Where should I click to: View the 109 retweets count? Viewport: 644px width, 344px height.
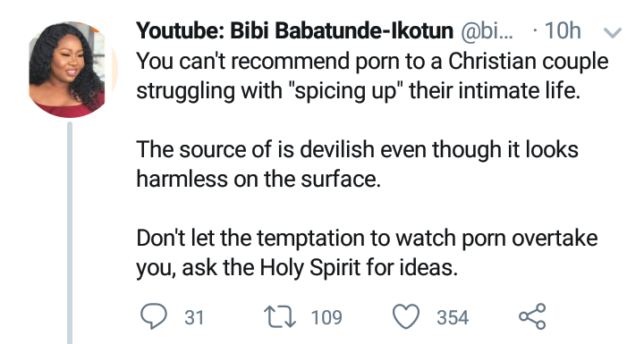tap(326, 317)
